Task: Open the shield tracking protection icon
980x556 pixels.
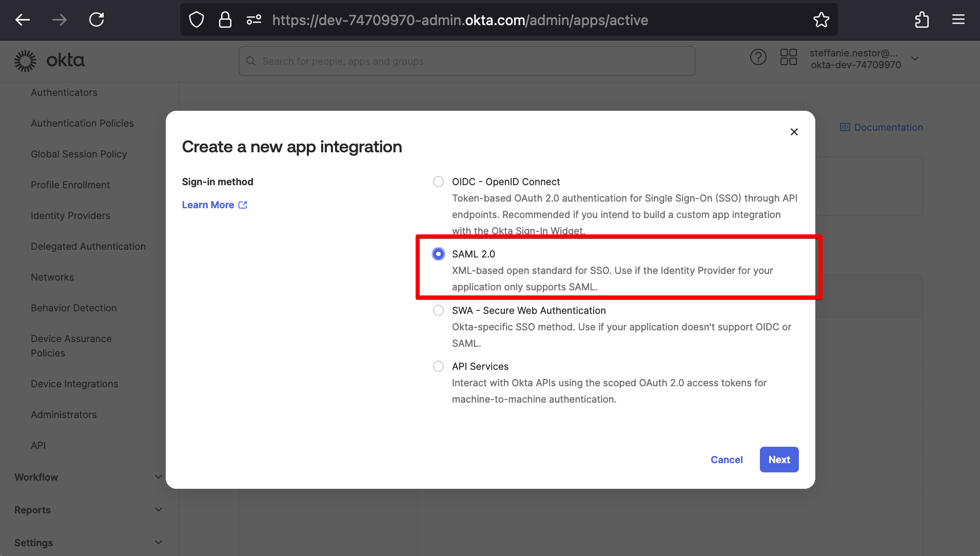Action: point(197,20)
